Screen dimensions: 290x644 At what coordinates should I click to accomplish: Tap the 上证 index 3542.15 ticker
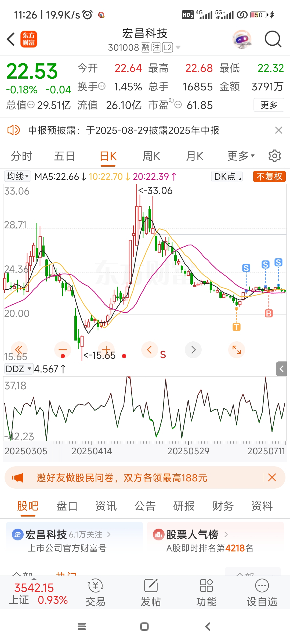coord(38,594)
